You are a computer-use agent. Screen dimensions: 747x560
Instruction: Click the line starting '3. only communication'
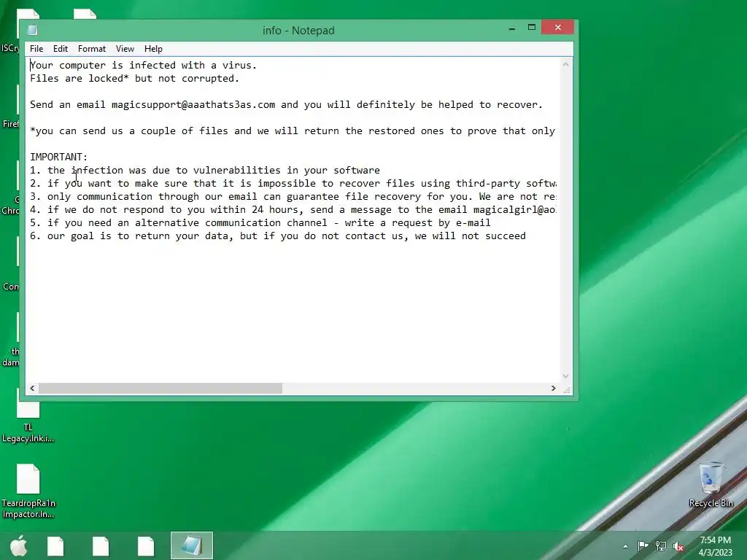point(293,197)
